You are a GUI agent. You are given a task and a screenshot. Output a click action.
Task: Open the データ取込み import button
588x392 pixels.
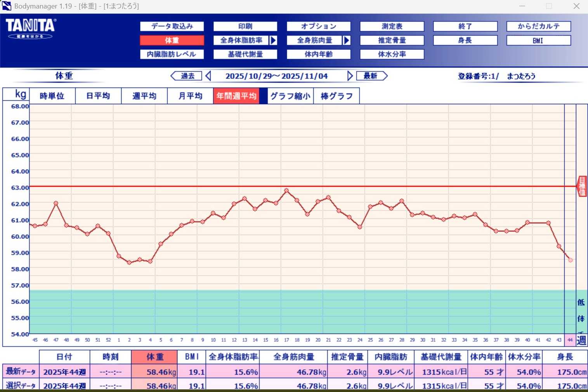172,26
